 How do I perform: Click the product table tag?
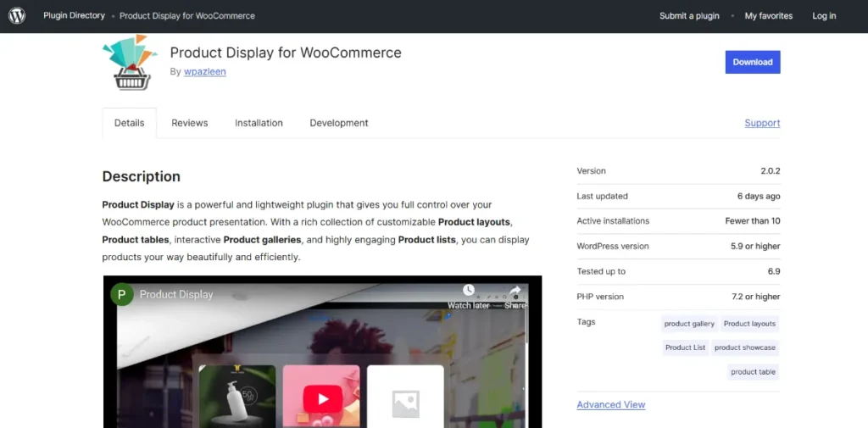point(753,372)
